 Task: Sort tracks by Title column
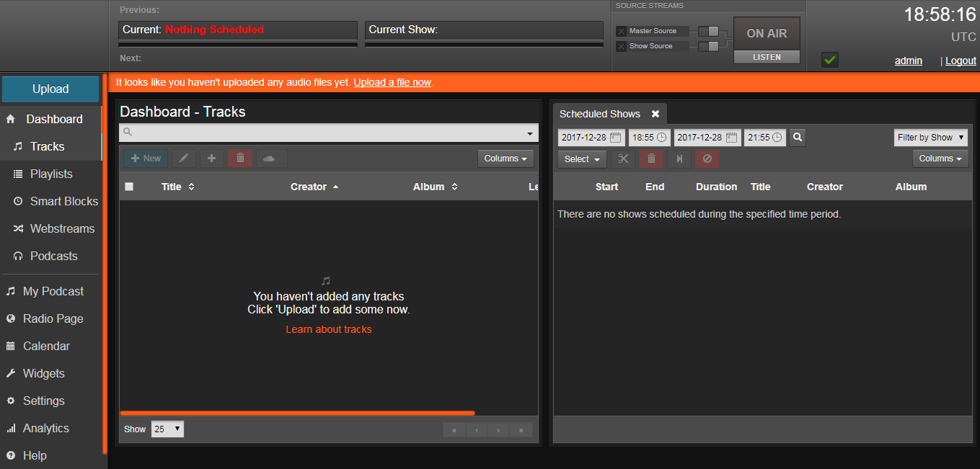tap(178, 187)
